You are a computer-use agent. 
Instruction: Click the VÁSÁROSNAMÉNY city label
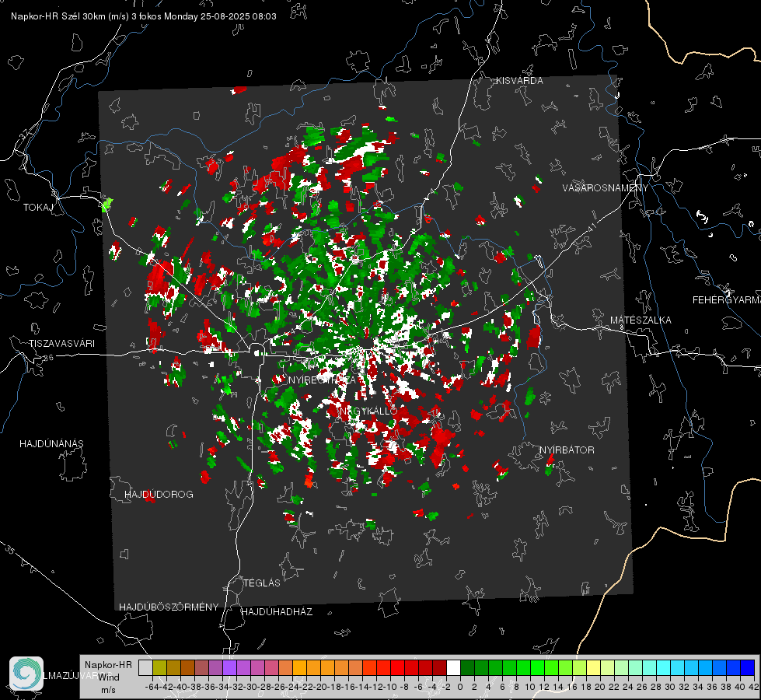coord(606,188)
